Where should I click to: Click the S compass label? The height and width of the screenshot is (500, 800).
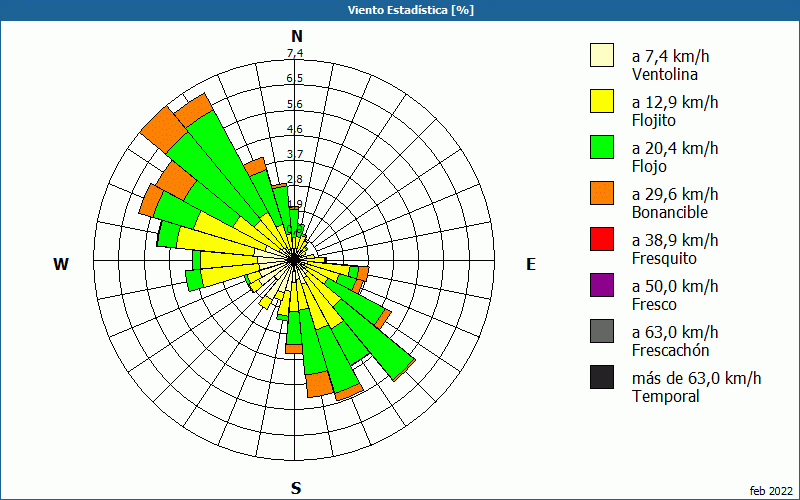pyautogui.click(x=296, y=488)
